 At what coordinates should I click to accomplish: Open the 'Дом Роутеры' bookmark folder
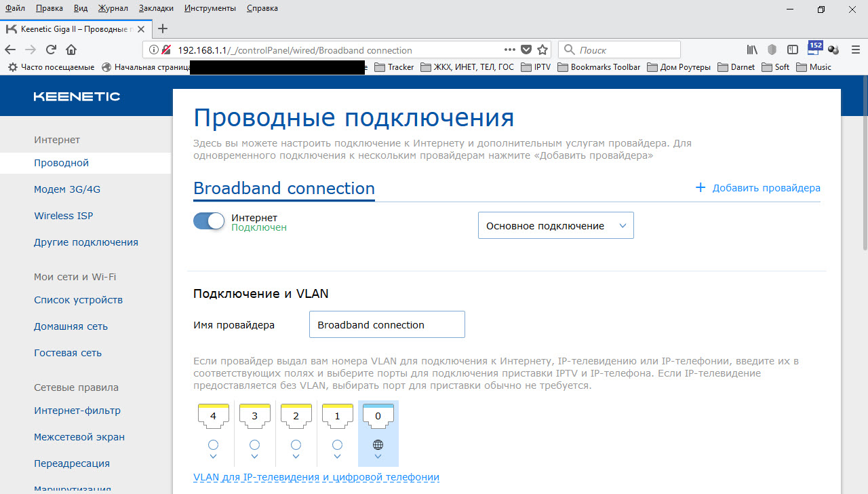coord(679,67)
